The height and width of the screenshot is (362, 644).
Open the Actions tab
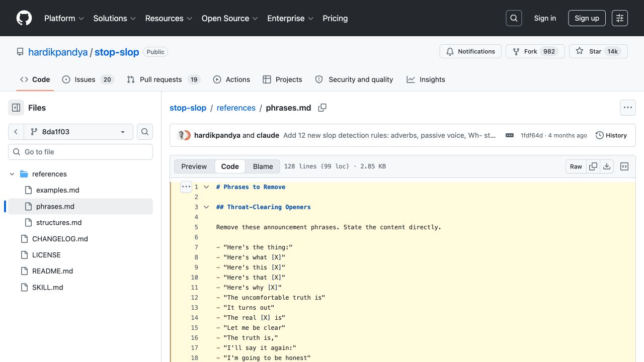tap(231, 79)
